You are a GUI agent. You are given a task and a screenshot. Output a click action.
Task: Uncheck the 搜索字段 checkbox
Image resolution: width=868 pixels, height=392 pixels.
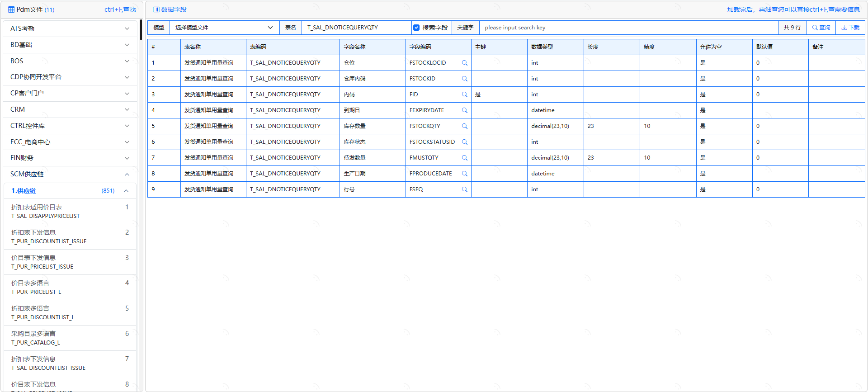tap(416, 28)
